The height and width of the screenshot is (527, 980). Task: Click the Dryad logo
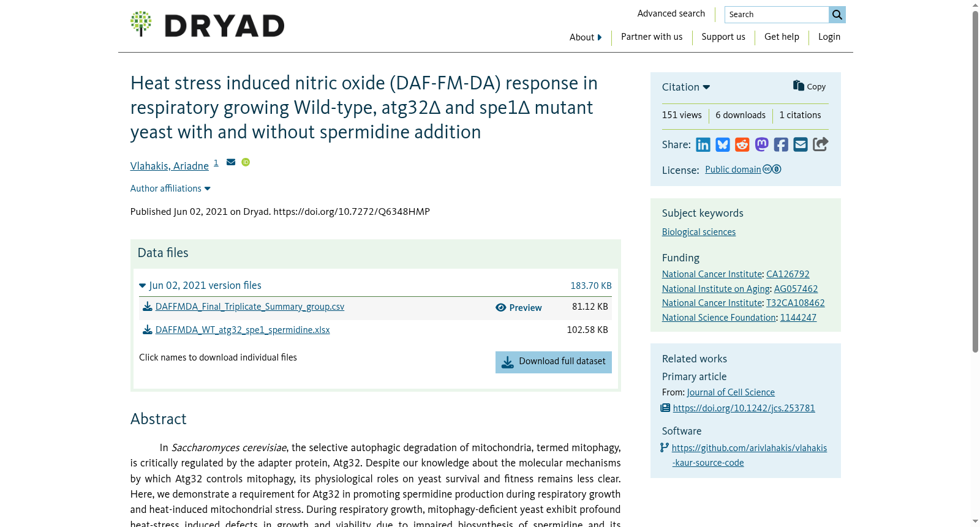coord(207,24)
